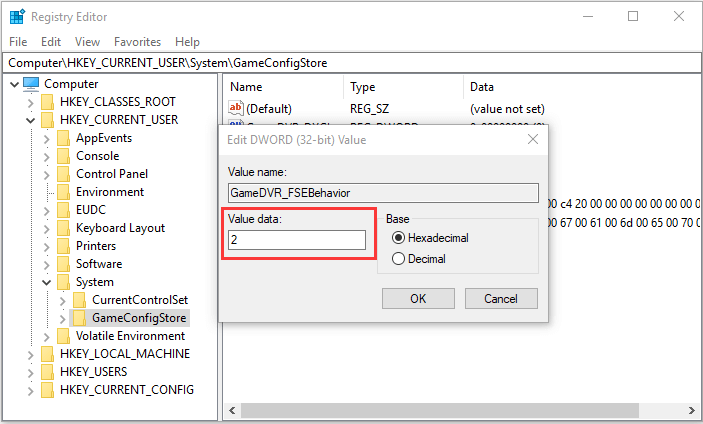Expand the Printers key
703x424 pixels.
pos(47,247)
